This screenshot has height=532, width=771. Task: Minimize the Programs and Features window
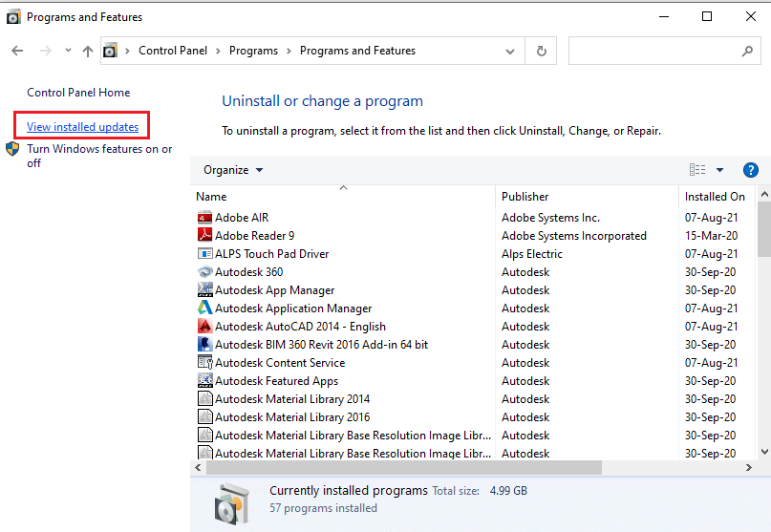tap(664, 17)
